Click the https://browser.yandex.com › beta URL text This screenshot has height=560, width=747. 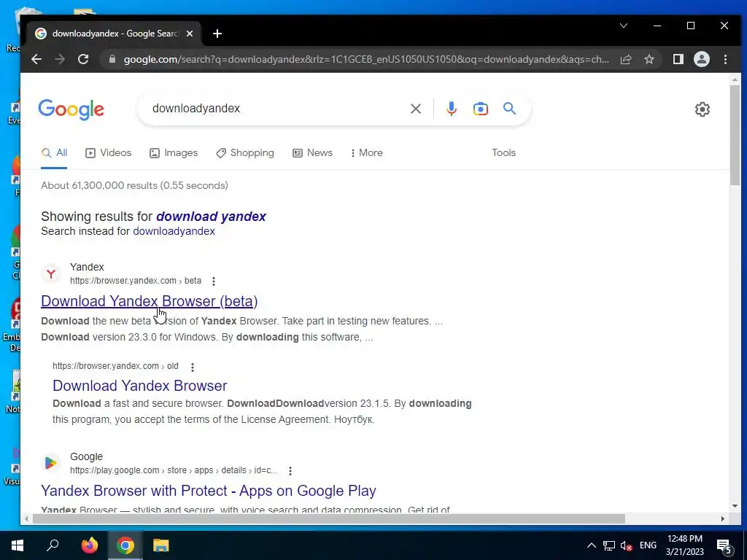(136, 281)
